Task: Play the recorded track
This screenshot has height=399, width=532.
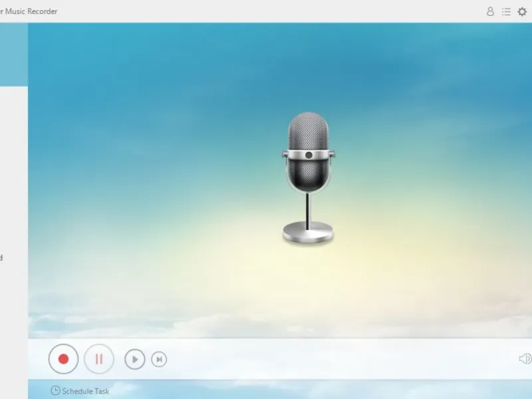Action: pyautogui.click(x=135, y=359)
